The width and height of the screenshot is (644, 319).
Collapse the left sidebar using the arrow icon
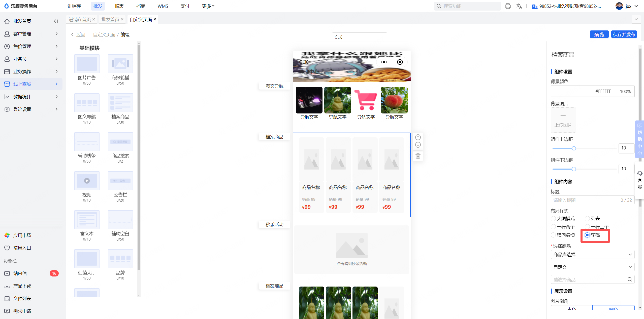click(x=56, y=21)
